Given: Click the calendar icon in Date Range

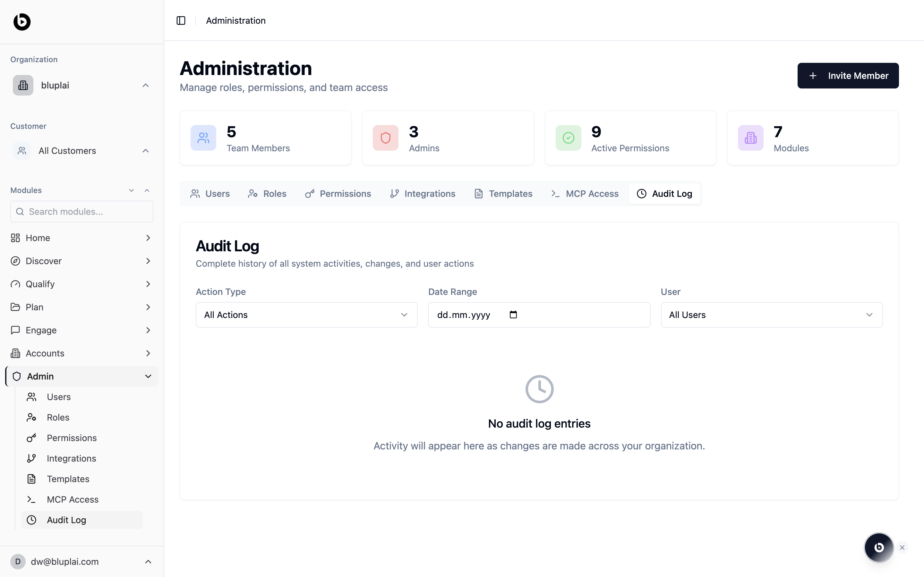Looking at the screenshot, I should tap(513, 314).
